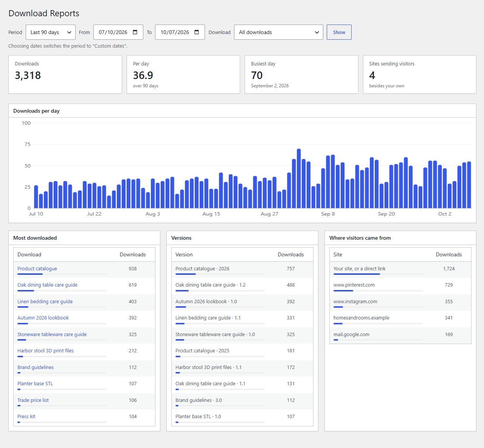Click the 'Where visitors came from' heading
484x448 pixels.
tap(360, 238)
